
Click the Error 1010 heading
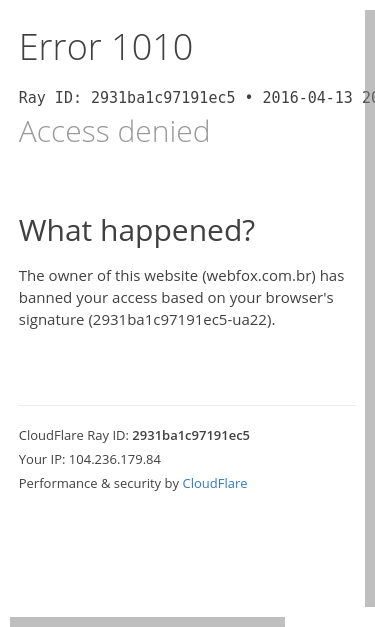tap(106, 47)
